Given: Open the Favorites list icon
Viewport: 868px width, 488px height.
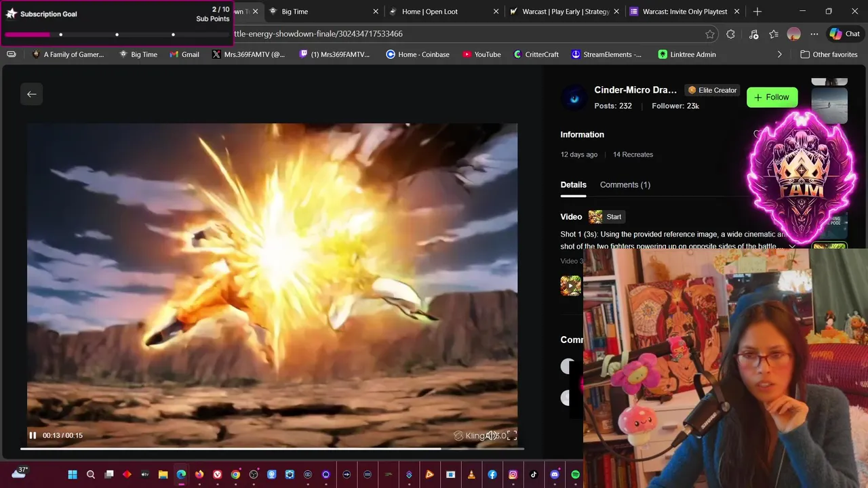Looking at the screenshot, I should 774,34.
